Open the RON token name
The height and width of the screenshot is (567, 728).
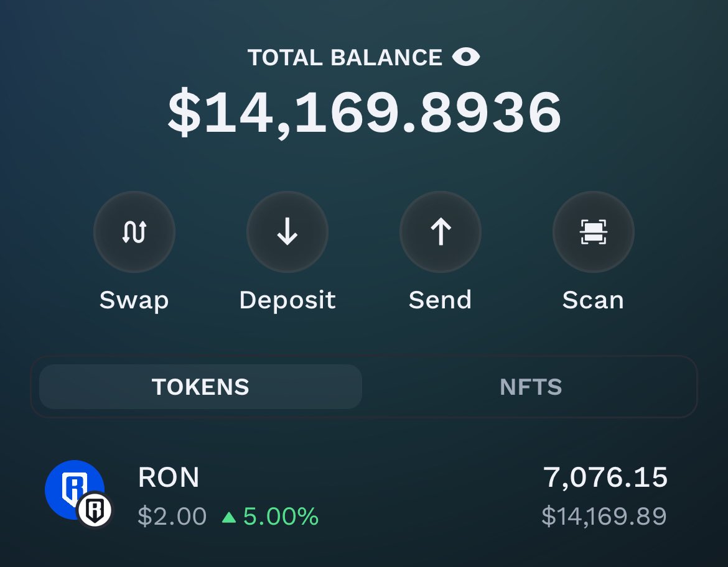169,477
